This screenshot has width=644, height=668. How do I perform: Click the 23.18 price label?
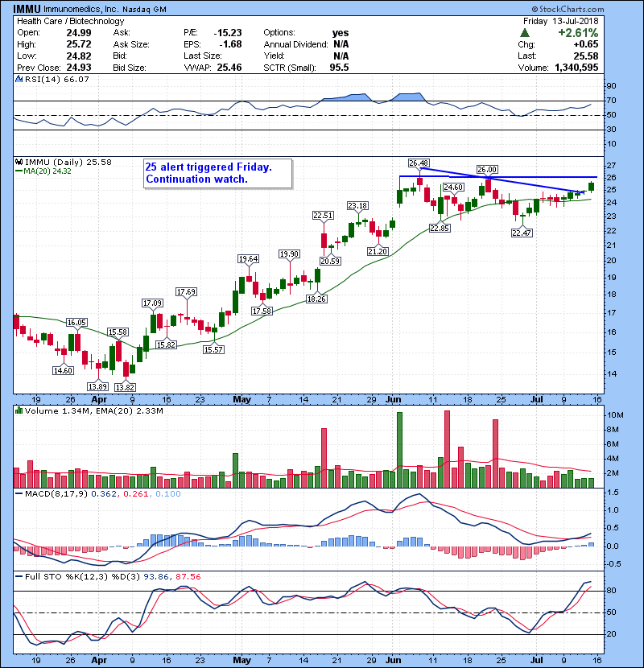point(357,206)
